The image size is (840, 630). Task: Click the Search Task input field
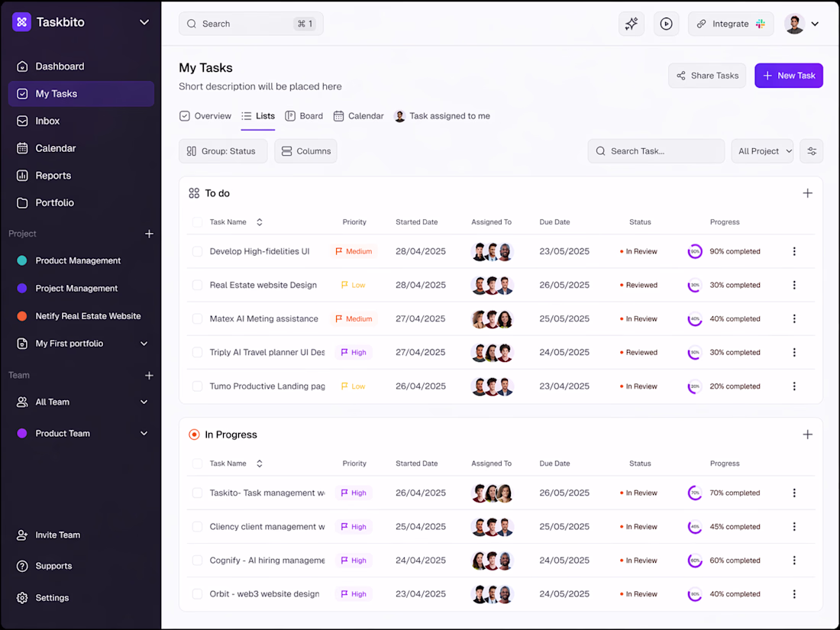656,151
